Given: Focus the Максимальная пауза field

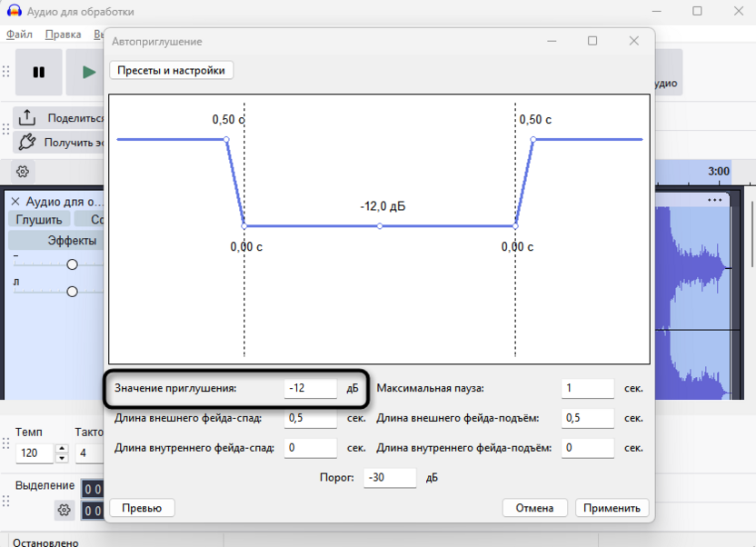Looking at the screenshot, I should pos(588,388).
